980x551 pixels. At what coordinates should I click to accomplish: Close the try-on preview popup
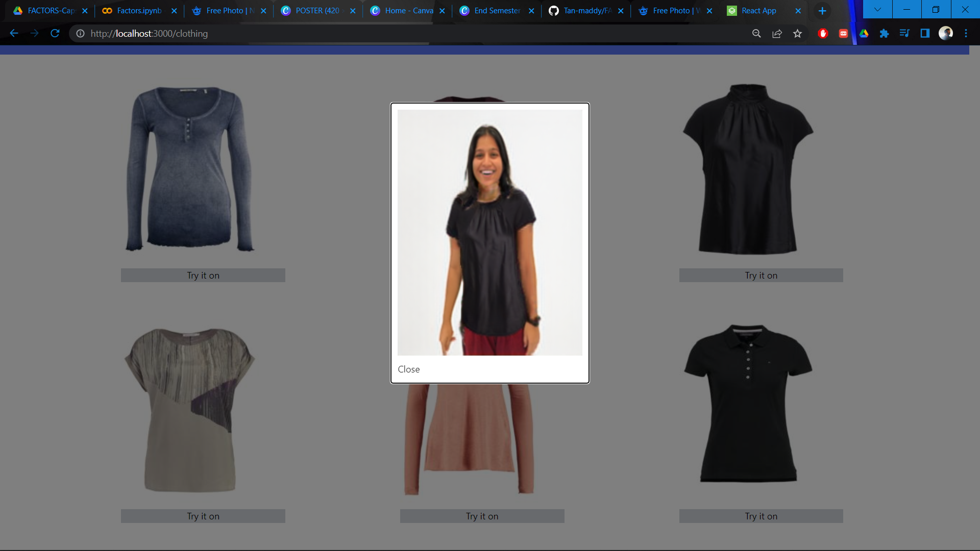408,369
